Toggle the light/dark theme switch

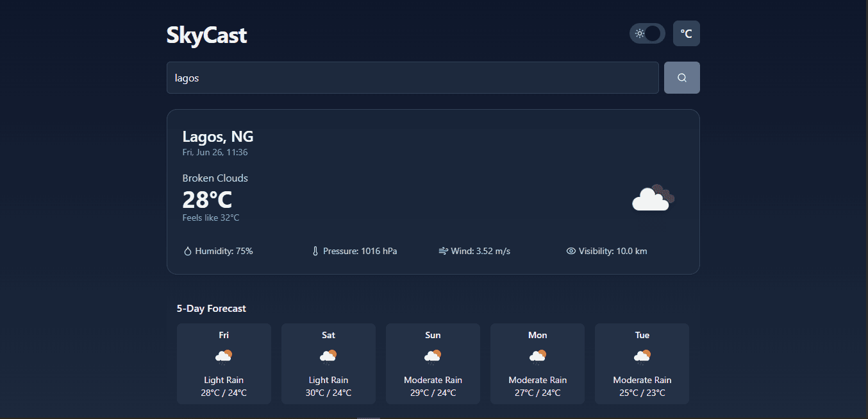647,33
